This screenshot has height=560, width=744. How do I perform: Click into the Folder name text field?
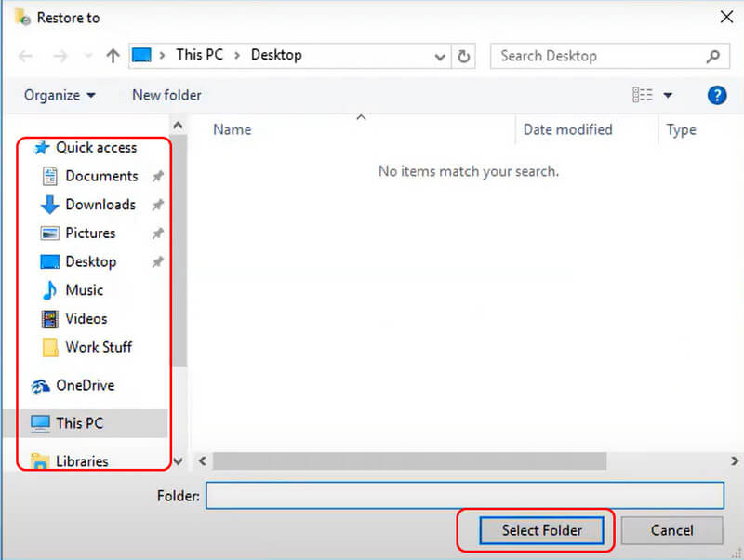coord(464,496)
